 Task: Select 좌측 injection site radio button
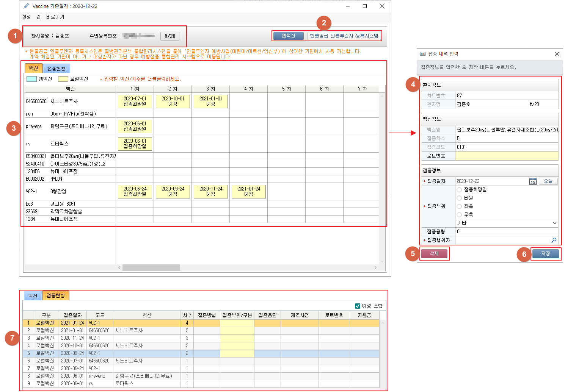[x=459, y=206]
